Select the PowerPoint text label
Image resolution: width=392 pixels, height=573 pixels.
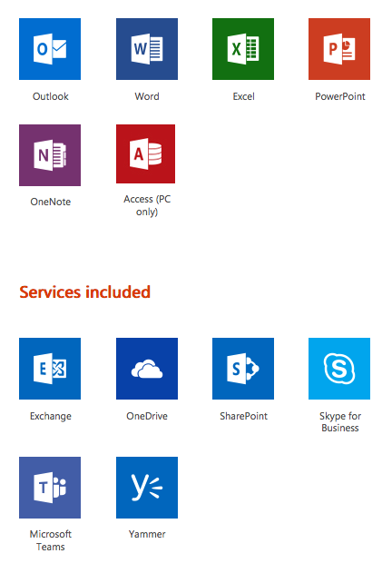[339, 96]
